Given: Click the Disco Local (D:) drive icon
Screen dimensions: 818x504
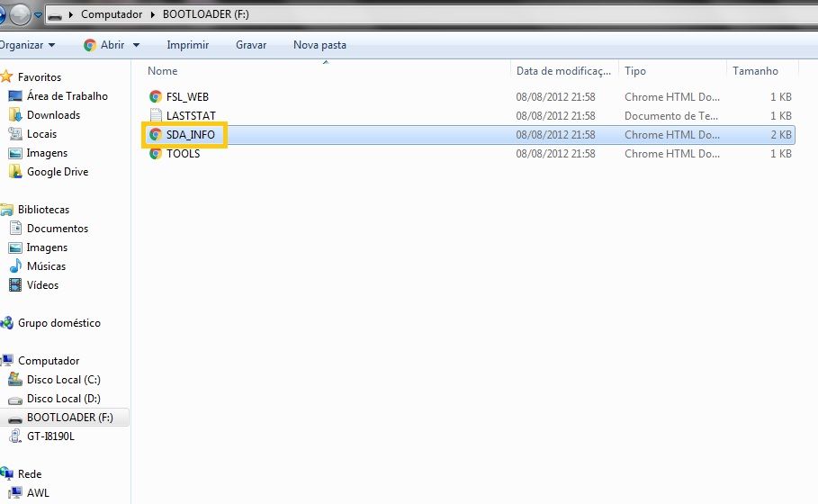Looking at the screenshot, I should pos(15,400).
